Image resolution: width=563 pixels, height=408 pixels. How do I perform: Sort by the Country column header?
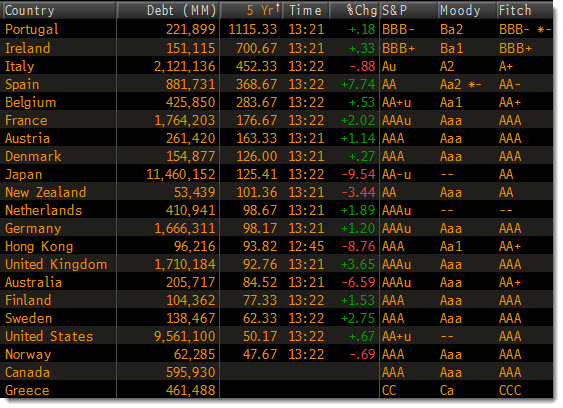click(x=59, y=10)
